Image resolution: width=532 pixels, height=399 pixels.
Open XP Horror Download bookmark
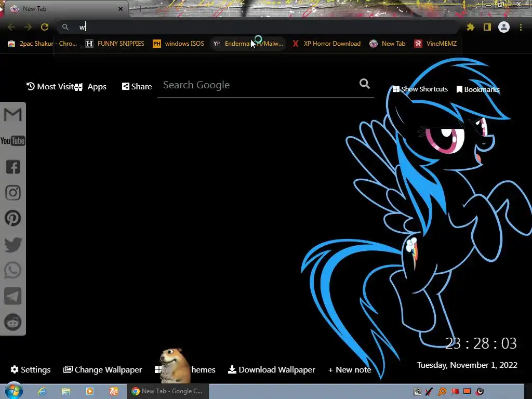(326, 44)
